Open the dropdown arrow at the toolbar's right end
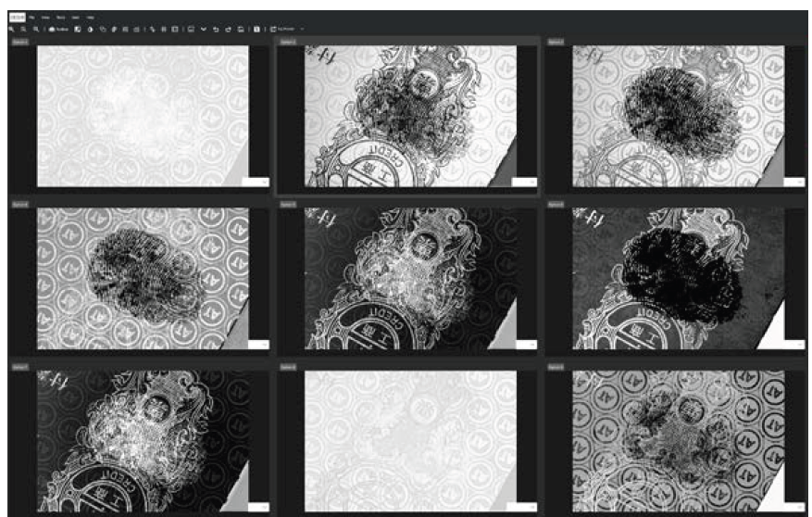The image size is (812, 517). 303,29
